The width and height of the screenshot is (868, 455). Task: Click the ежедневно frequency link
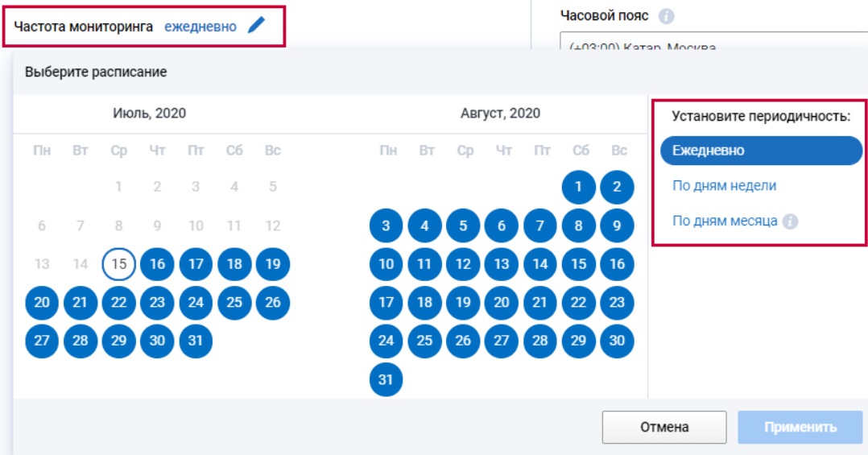click(200, 27)
